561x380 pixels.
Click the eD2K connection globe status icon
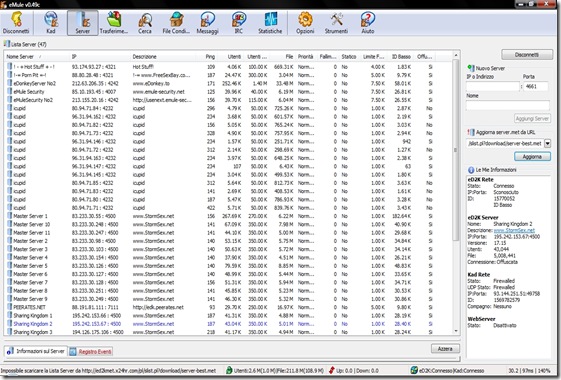pyautogui.click(x=414, y=370)
